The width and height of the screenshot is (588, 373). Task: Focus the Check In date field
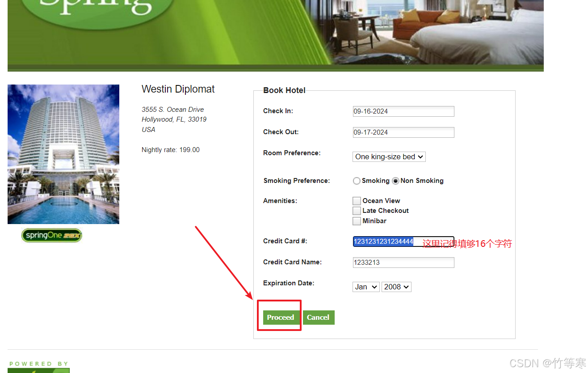(x=403, y=111)
